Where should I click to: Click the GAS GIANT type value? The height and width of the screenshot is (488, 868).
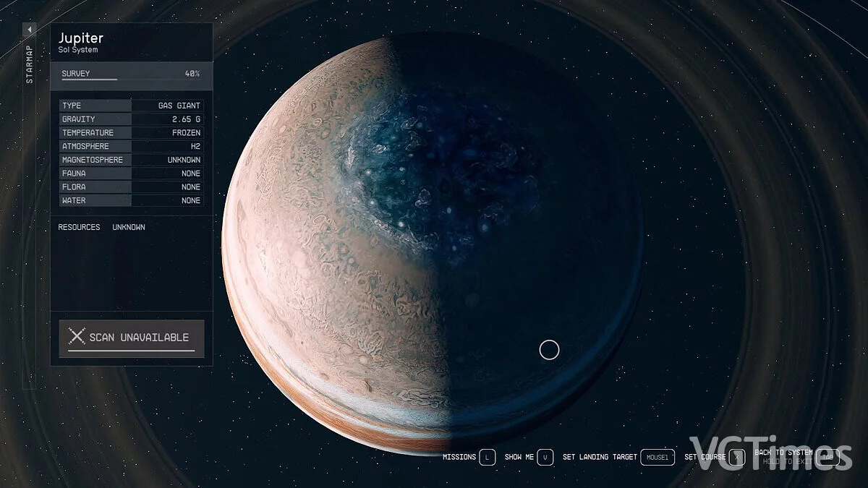tap(179, 106)
